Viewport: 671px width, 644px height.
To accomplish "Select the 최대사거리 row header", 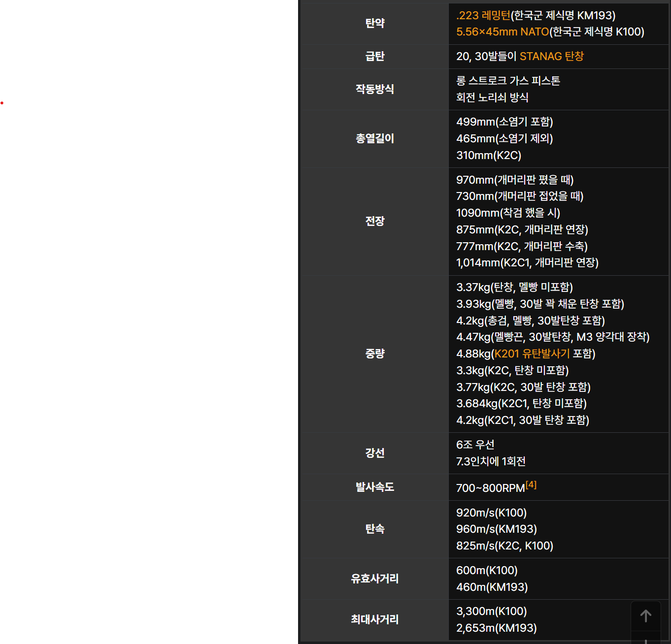I will (375, 620).
